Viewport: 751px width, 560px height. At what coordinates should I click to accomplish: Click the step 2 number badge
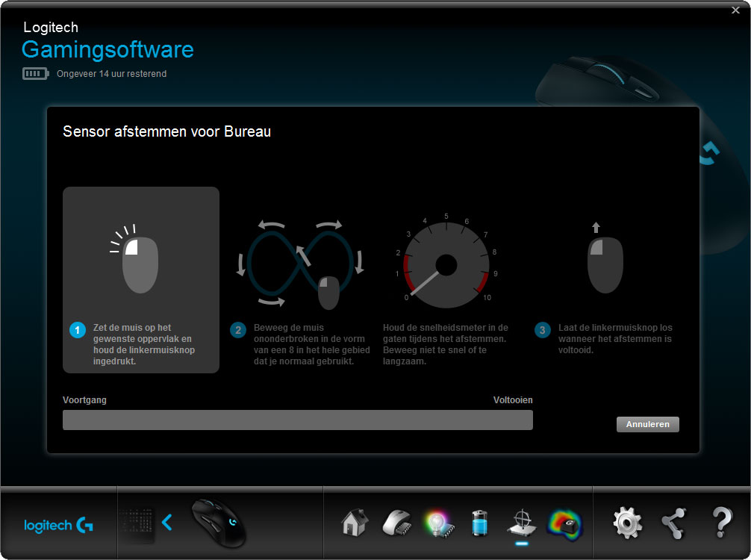tap(238, 330)
